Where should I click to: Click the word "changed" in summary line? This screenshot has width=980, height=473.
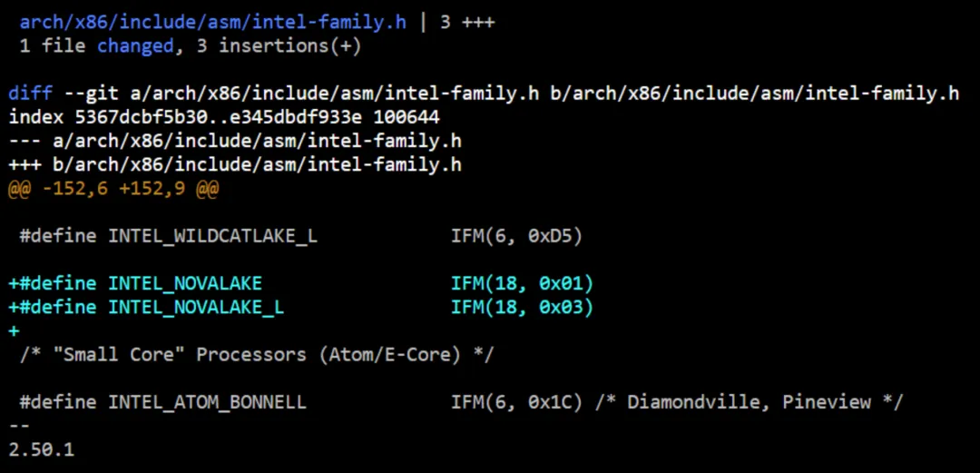coord(135,46)
